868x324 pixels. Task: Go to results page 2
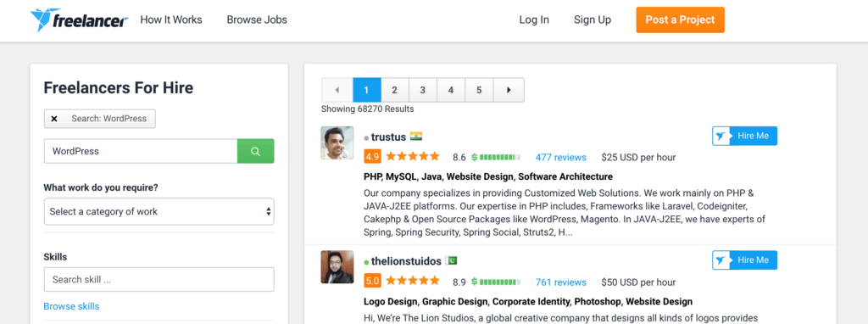pyautogui.click(x=395, y=90)
